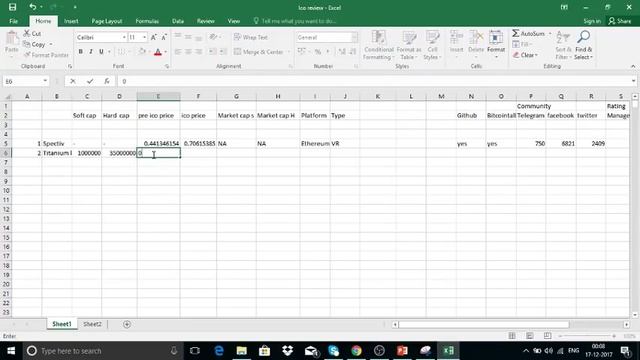Expand the formula bar with the arrow
The image size is (640, 360).
tap(633, 81)
